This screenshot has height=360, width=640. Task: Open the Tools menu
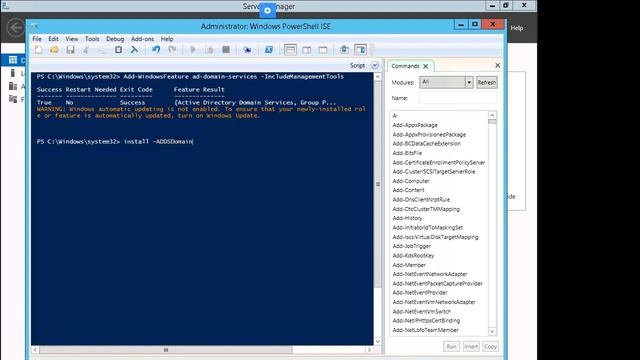pos(92,39)
